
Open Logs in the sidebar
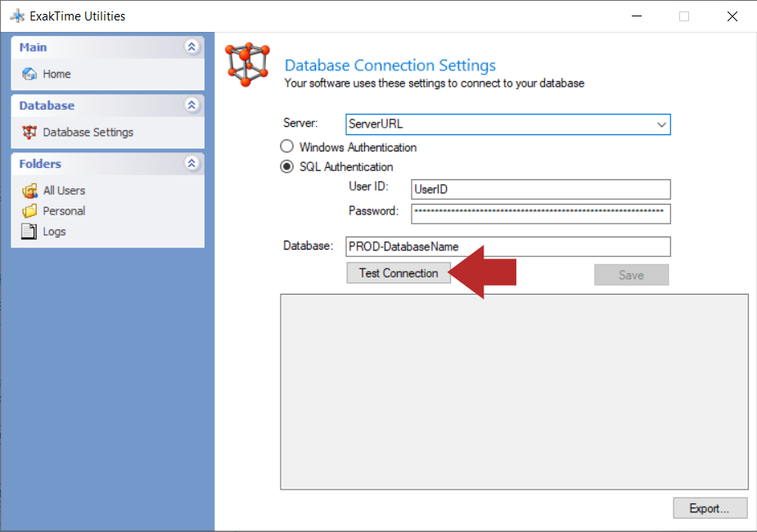pyautogui.click(x=54, y=232)
